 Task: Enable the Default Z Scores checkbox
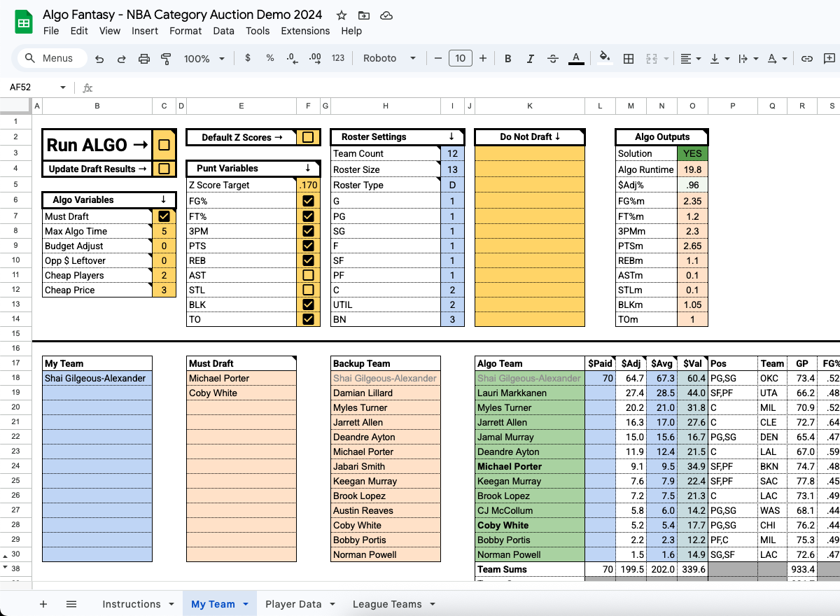(x=307, y=137)
